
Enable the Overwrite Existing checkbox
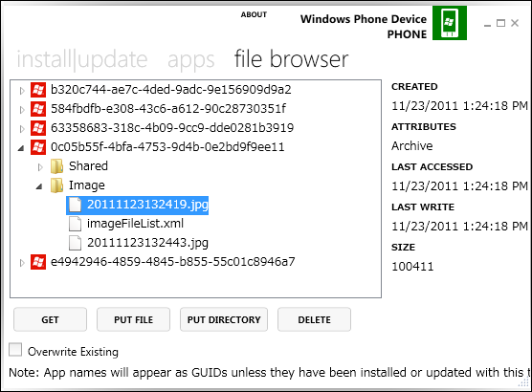(15, 350)
